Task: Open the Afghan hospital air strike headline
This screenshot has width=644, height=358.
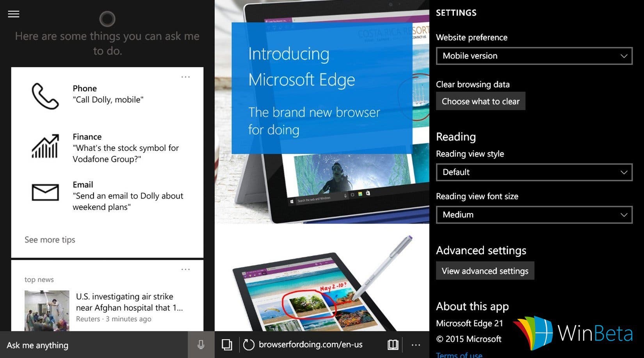Action: pyautogui.click(x=129, y=302)
